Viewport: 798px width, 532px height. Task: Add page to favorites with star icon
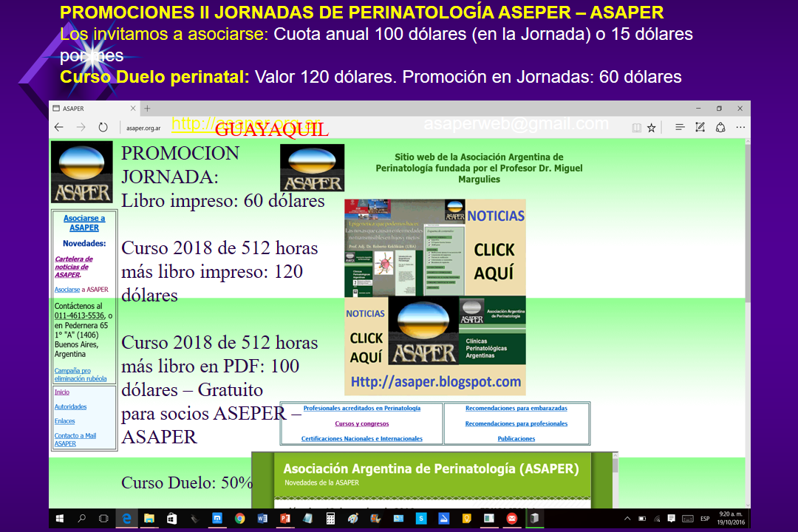tap(652, 128)
